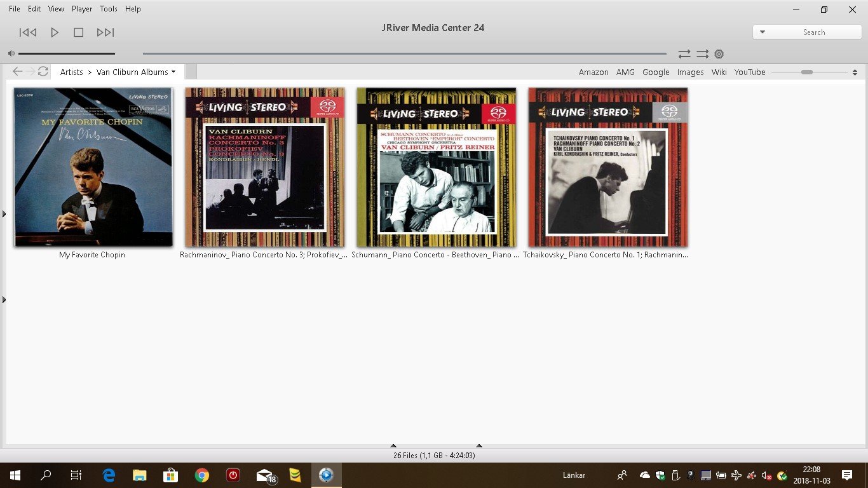Go back with the left arrow icon
This screenshot has width=868, height=488.
(x=17, y=72)
